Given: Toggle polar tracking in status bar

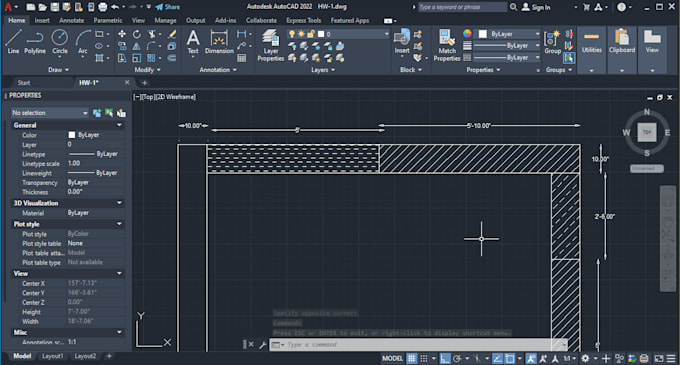Looking at the screenshot, I should [x=457, y=358].
